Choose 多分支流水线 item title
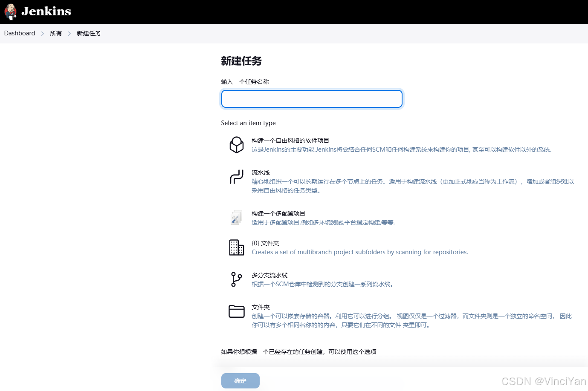This screenshot has width=588, height=391. 269,275
